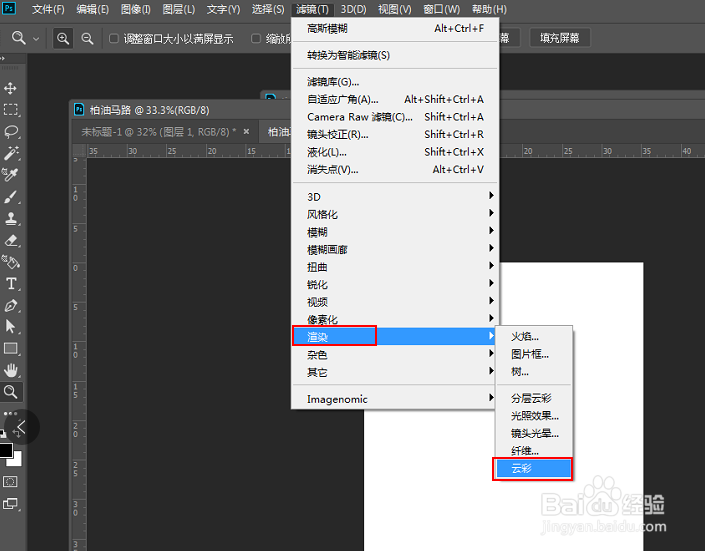Viewport: 705px width, 551px height.
Task: Expand the 3D filter submenu
Action: [x=395, y=197]
